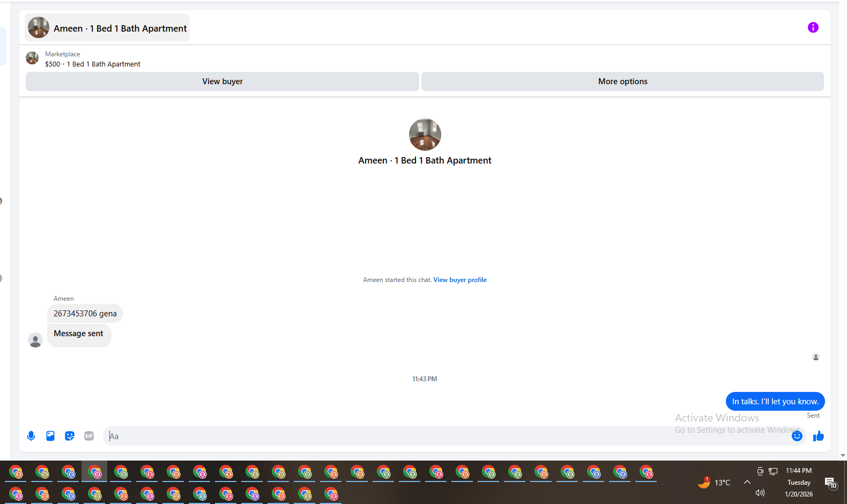The image size is (847, 504).
Task: Click the View buyer button
Action: (222, 81)
